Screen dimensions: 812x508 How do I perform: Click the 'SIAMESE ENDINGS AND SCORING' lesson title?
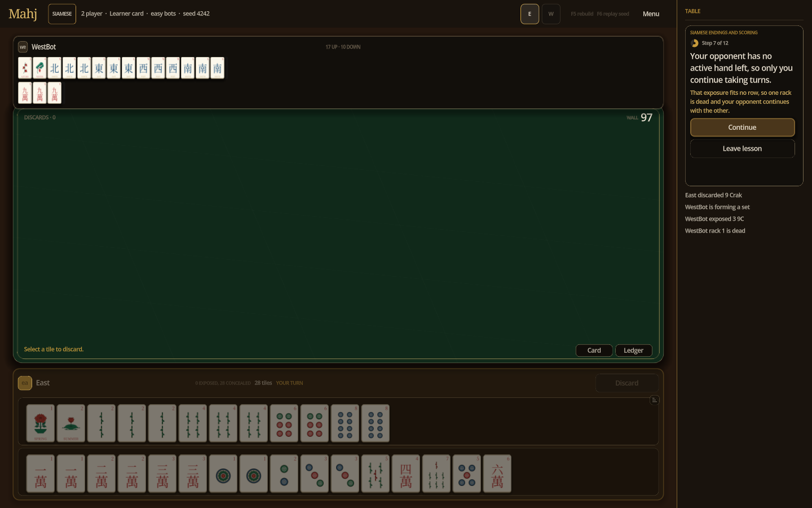[x=724, y=33]
